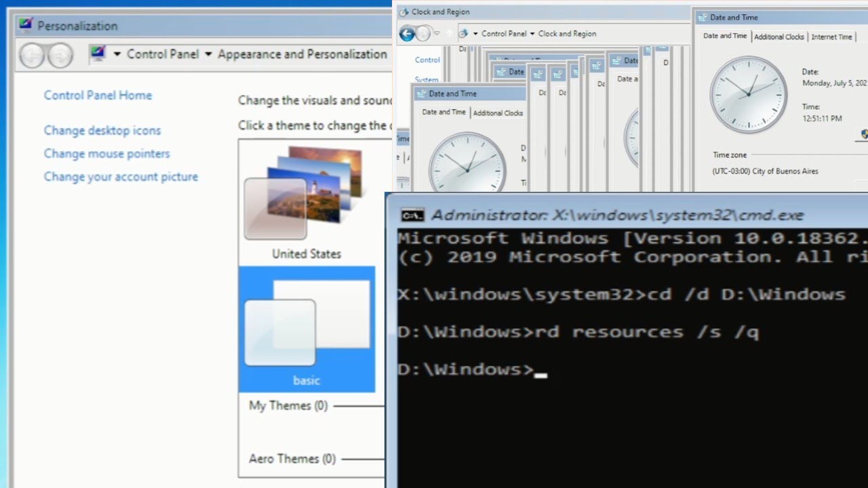Screen dimensions: 868x488
Task: Click Appearance and Personalization breadcrumb
Action: pyautogui.click(x=302, y=54)
